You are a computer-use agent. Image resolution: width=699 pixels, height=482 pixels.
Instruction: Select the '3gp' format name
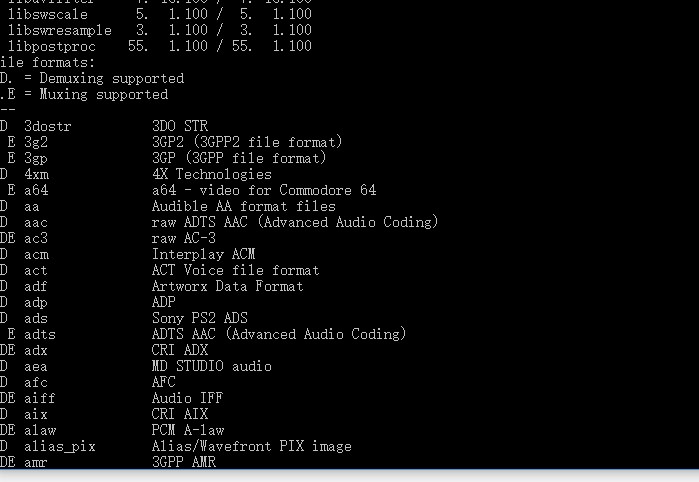coord(36,158)
